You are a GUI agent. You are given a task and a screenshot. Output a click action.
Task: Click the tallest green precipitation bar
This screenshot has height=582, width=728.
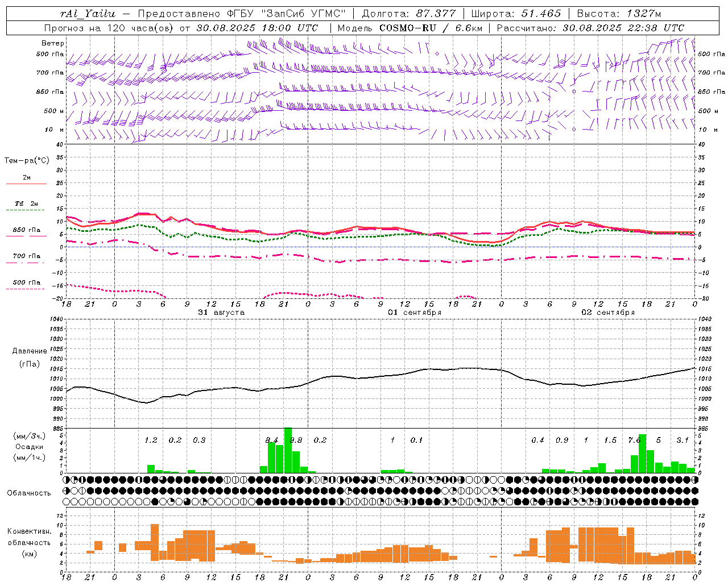point(288,450)
